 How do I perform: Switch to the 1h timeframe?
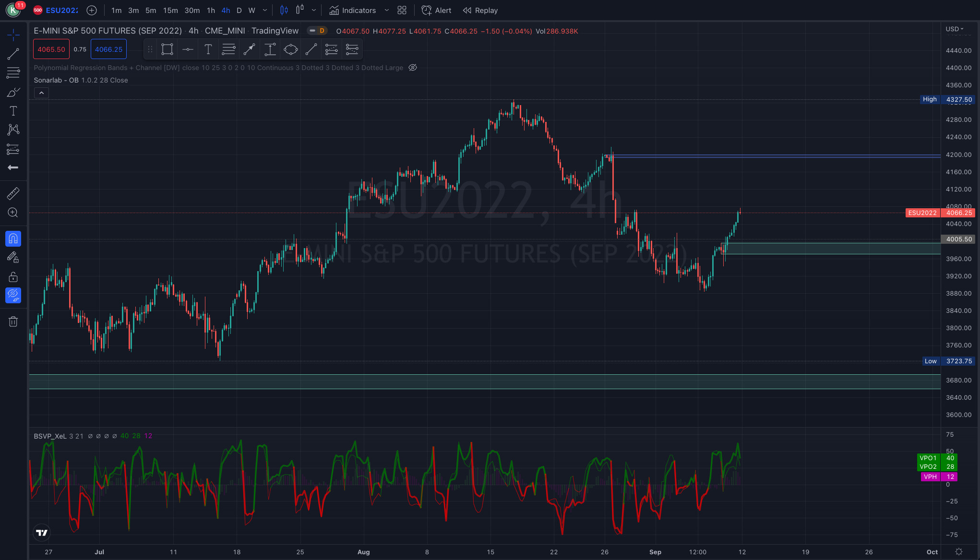[x=211, y=10]
